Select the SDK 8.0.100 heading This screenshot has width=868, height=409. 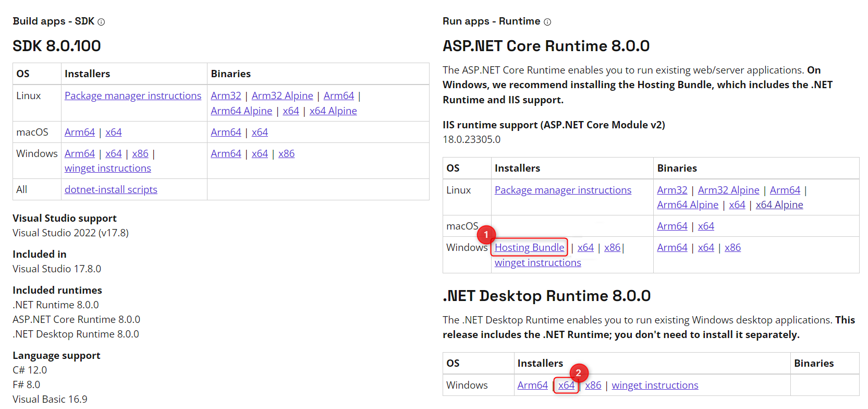57,46
